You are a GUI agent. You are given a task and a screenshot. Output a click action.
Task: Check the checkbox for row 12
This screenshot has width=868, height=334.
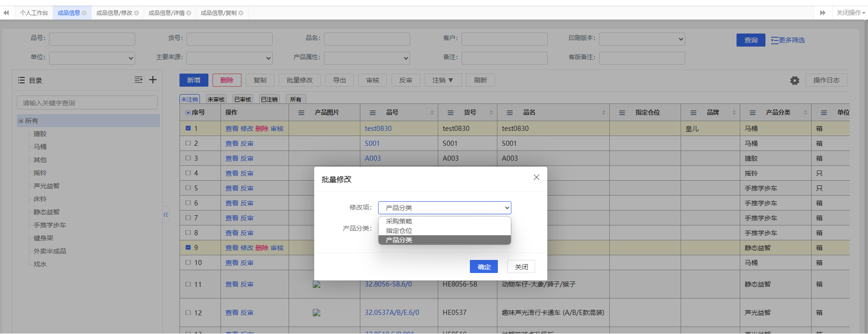pyautogui.click(x=188, y=313)
